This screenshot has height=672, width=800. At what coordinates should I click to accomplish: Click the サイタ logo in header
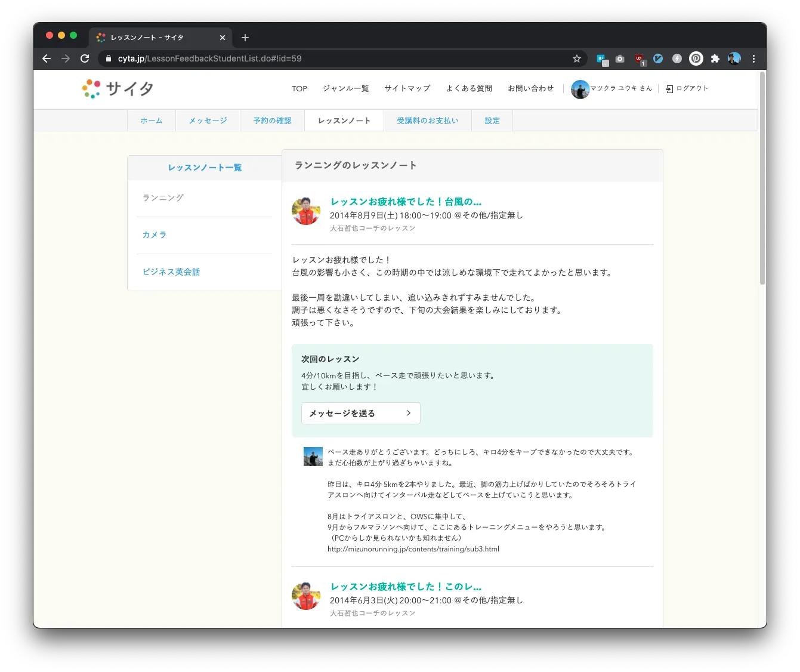tap(118, 89)
